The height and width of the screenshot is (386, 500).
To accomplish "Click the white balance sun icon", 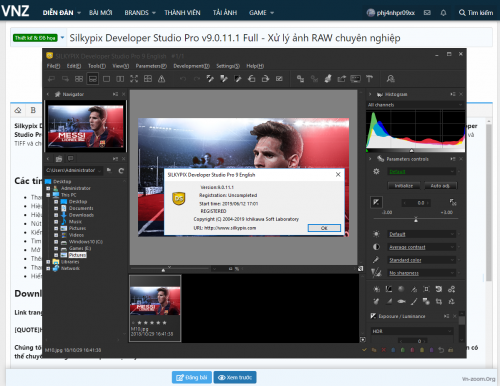I will [376, 234].
